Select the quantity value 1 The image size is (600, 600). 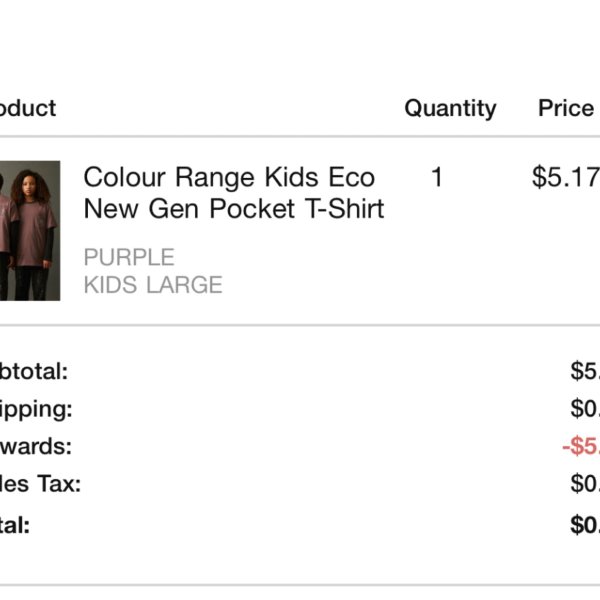[437, 177]
